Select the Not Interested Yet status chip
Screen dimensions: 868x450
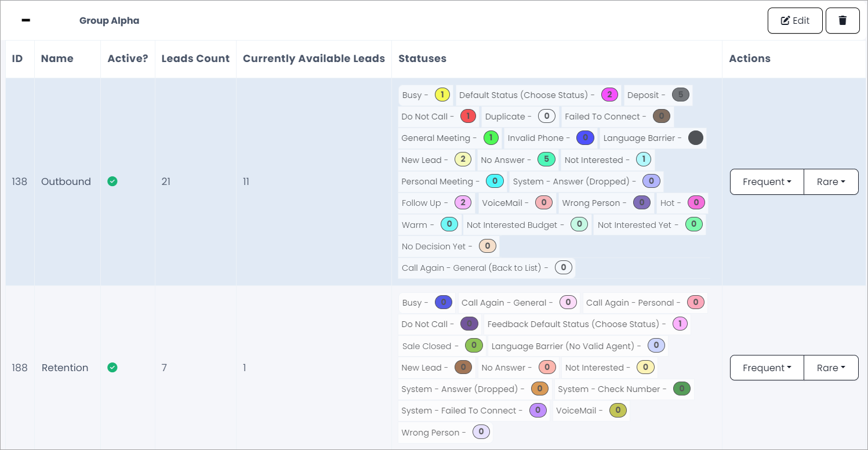coord(649,224)
